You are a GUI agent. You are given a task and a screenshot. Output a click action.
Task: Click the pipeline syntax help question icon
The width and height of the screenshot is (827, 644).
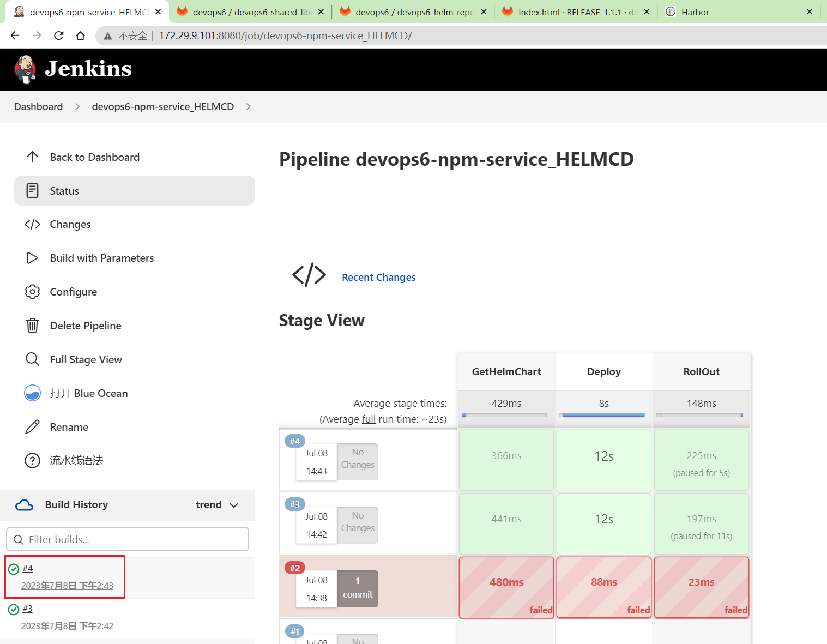(x=32, y=461)
